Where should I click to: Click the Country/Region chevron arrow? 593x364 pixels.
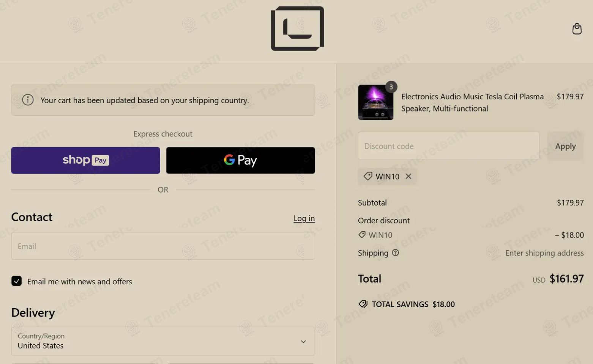coord(303,342)
